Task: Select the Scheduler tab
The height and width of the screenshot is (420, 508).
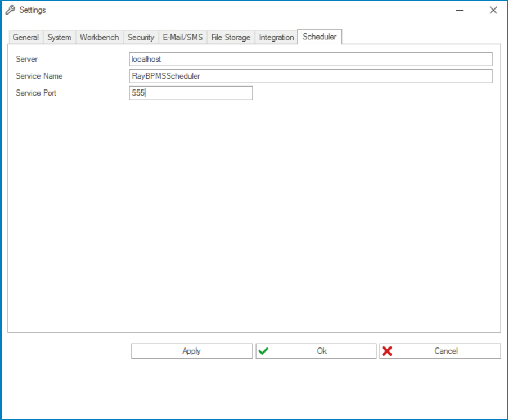Action: click(x=320, y=37)
